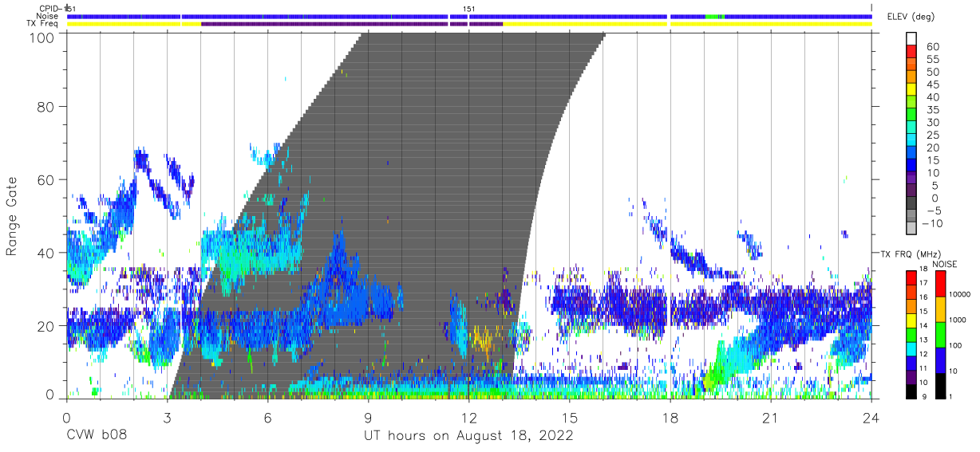Click the '55' label on the ELEV colorbar
The height and width of the screenshot is (452, 980).
click(x=933, y=59)
